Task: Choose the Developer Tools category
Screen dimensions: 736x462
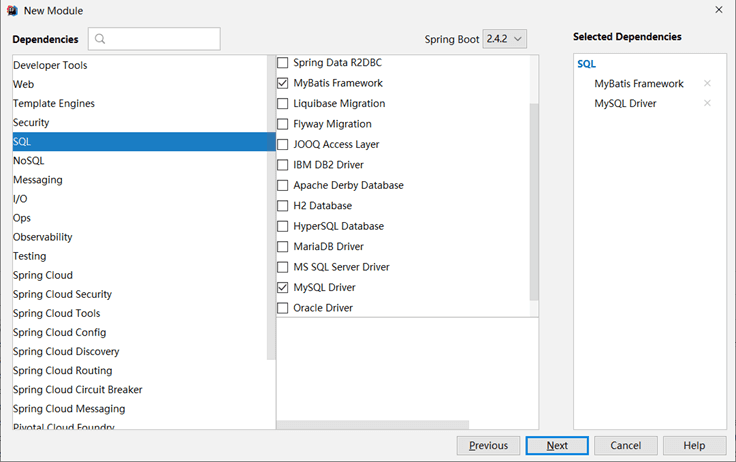Action: click(50, 66)
